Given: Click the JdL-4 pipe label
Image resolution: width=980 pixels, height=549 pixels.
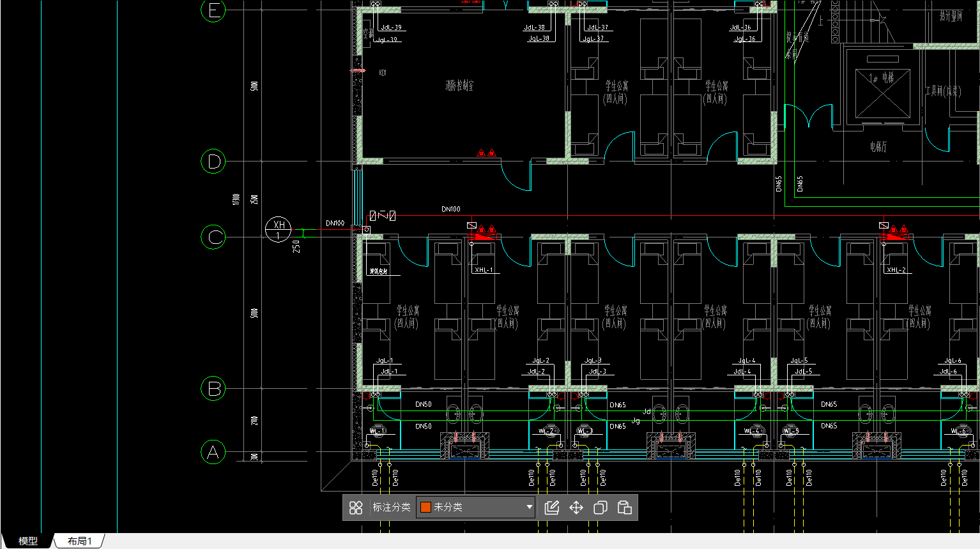Looking at the screenshot, I should tap(742, 372).
